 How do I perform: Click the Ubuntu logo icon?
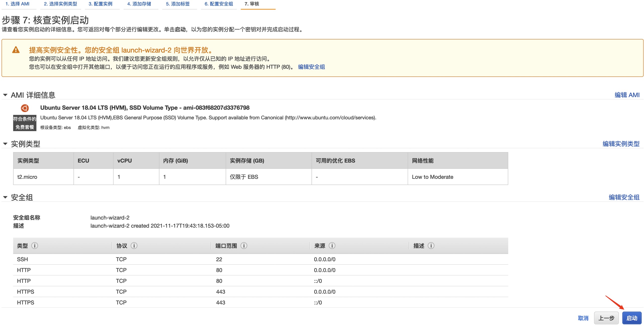tap(25, 108)
